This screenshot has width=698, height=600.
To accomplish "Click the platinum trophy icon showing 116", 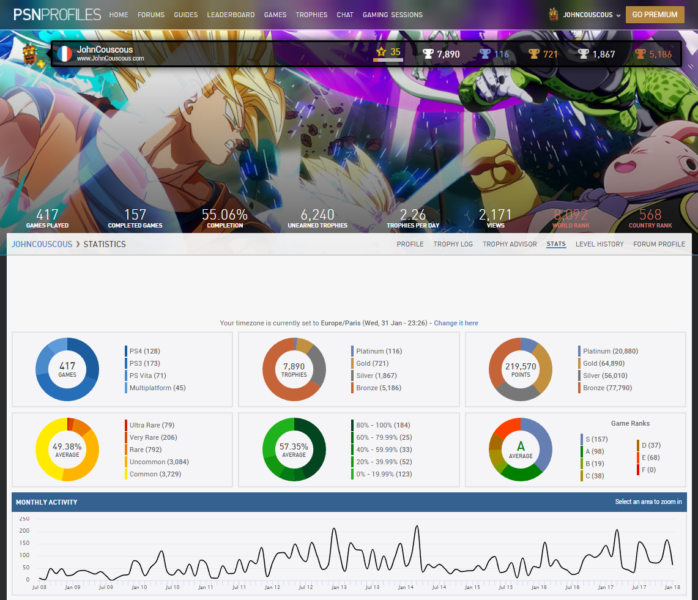I will 485,54.
